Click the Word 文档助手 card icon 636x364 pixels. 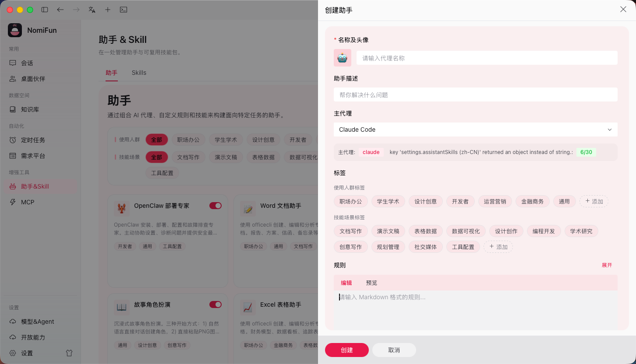[x=247, y=208]
